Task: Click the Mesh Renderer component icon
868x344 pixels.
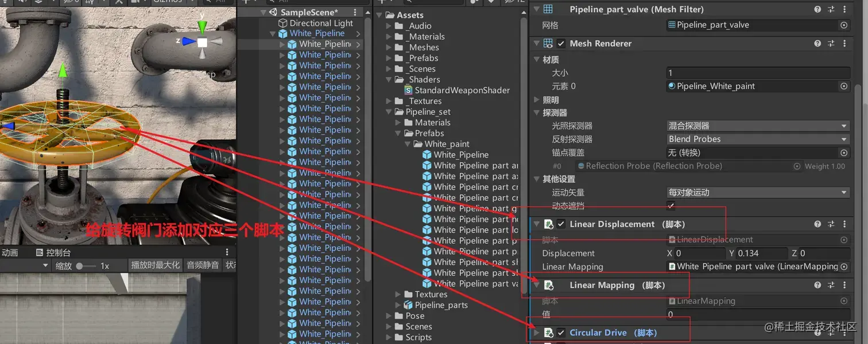Action: point(548,44)
